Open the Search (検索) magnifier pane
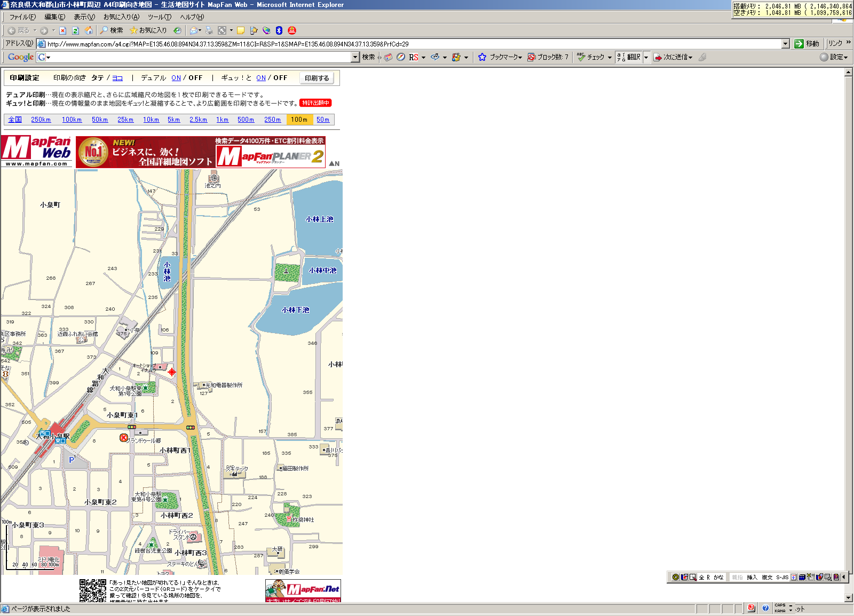This screenshot has height=616, width=854. [x=112, y=30]
